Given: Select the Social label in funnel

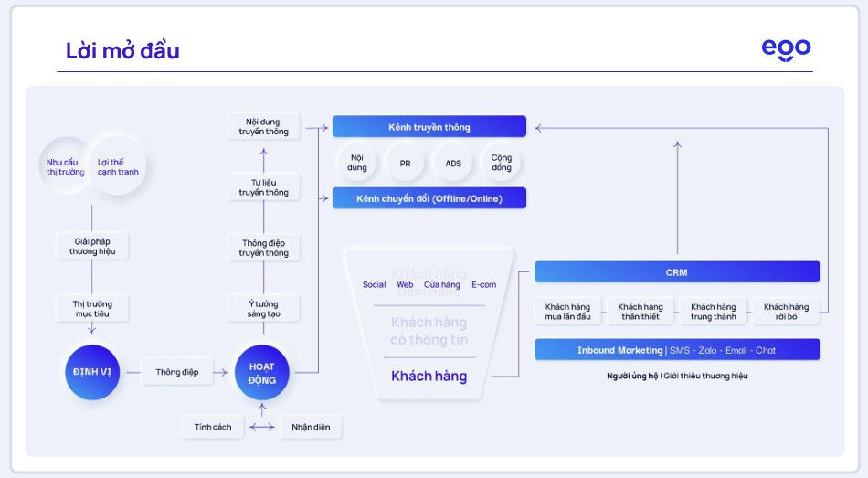Looking at the screenshot, I should click(374, 285).
